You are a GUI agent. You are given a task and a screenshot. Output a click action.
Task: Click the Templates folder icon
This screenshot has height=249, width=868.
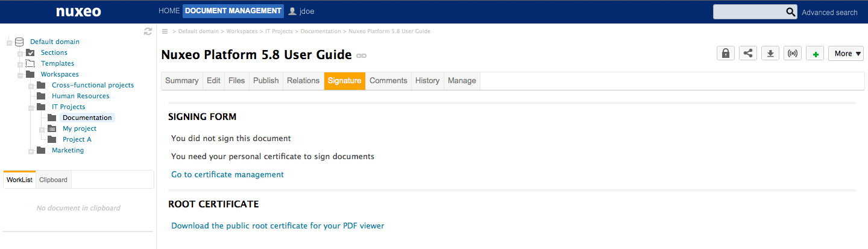tap(30, 63)
